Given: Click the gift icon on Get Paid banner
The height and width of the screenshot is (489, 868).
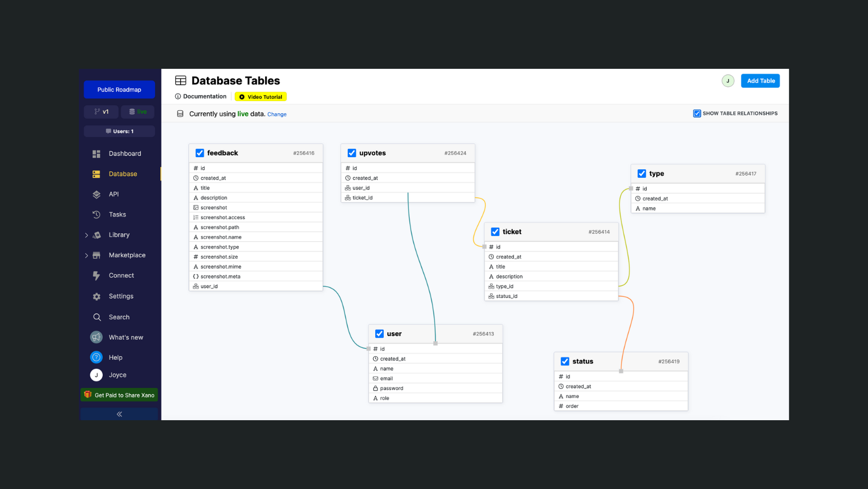Looking at the screenshot, I should pyautogui.click(x=88, y=395).
